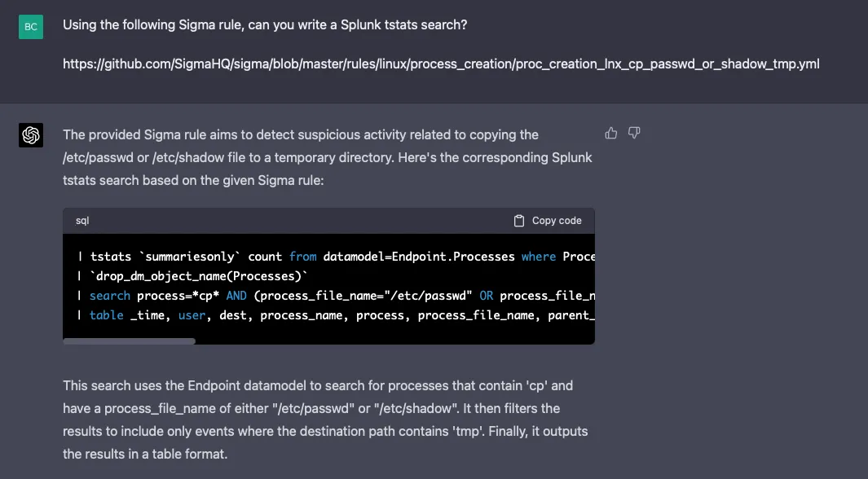This screenshot has width=868, height=479.
Task: Click the thumbs up feedback icon
Action: (x=610, y=133)
